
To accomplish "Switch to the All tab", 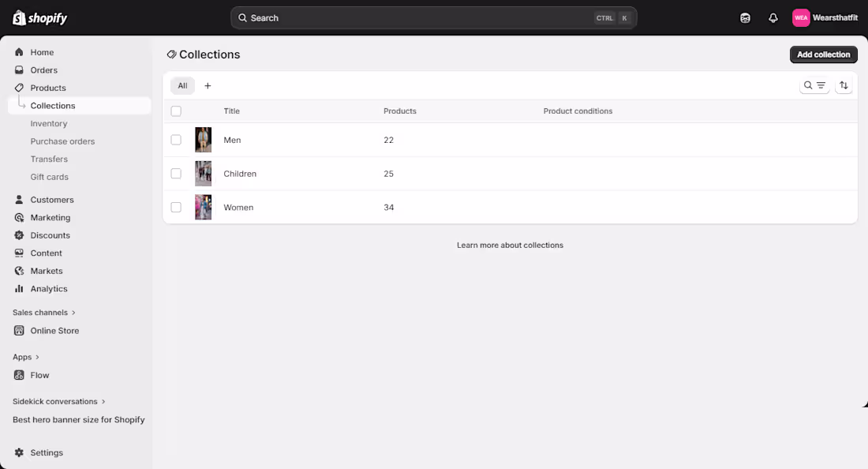I will click(182, 85).
